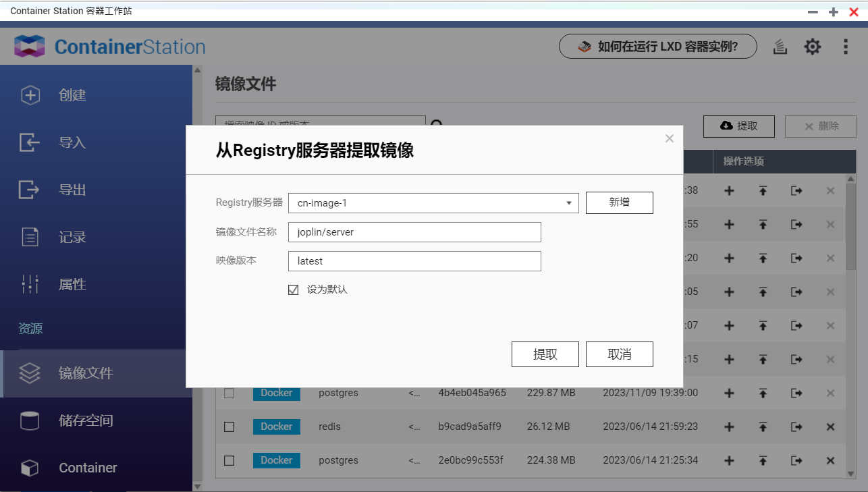Toggle the 设为默认 checkbox

tap(293, 290)
